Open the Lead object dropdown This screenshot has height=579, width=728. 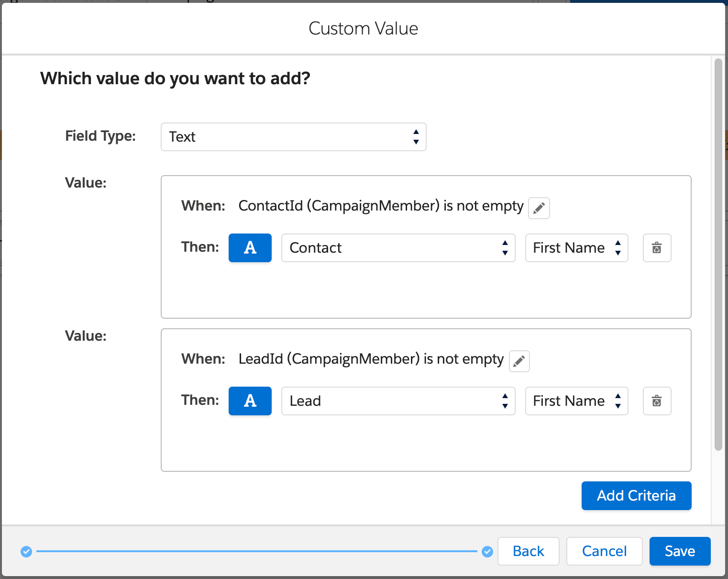(398, 401)
